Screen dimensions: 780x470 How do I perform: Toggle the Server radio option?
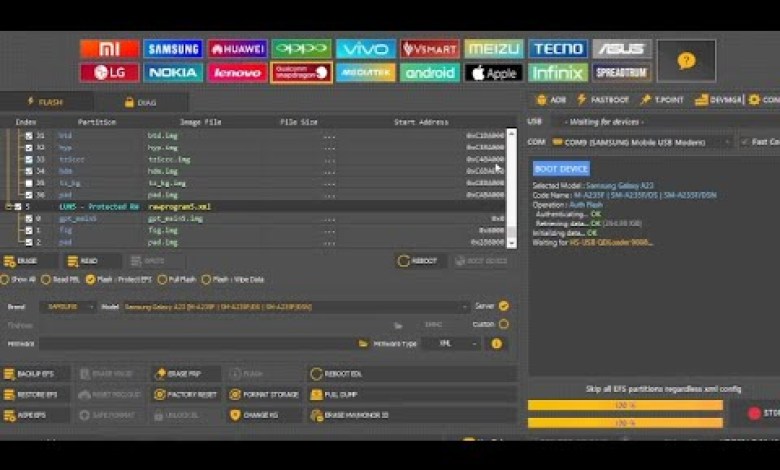coord(503,306)
